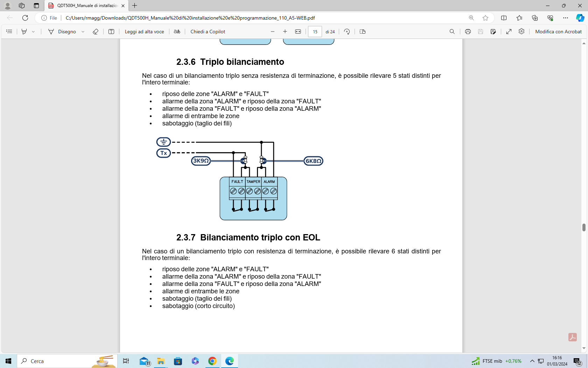Open PDF settings gear icon
The height and width of the screenshot is (368, 588).
pos(521,32)
